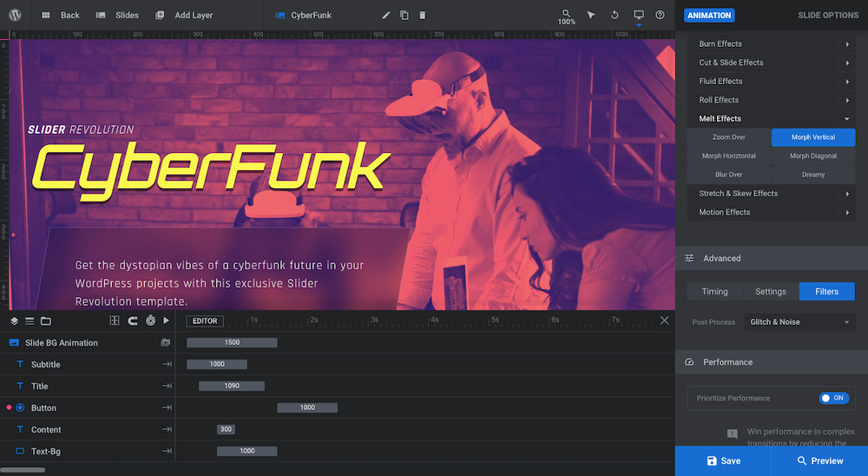Expand the Fluid Effects group

click(771, 82)
